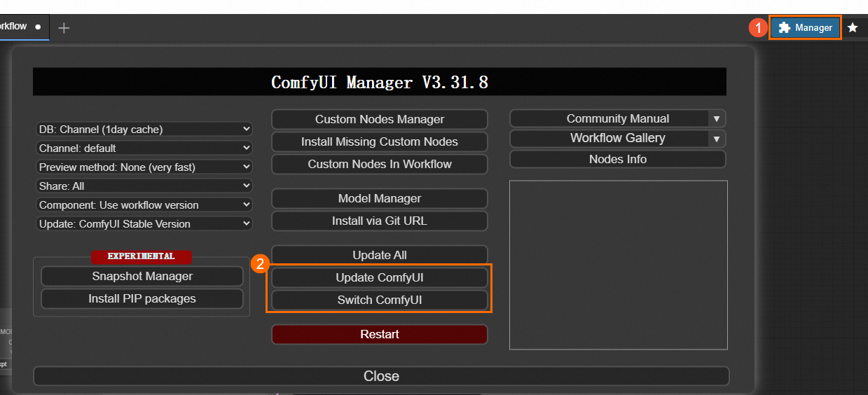This screenshot has width=868, height=395.
Task: Open the Snapshot Manager
Action: [142, 276]
